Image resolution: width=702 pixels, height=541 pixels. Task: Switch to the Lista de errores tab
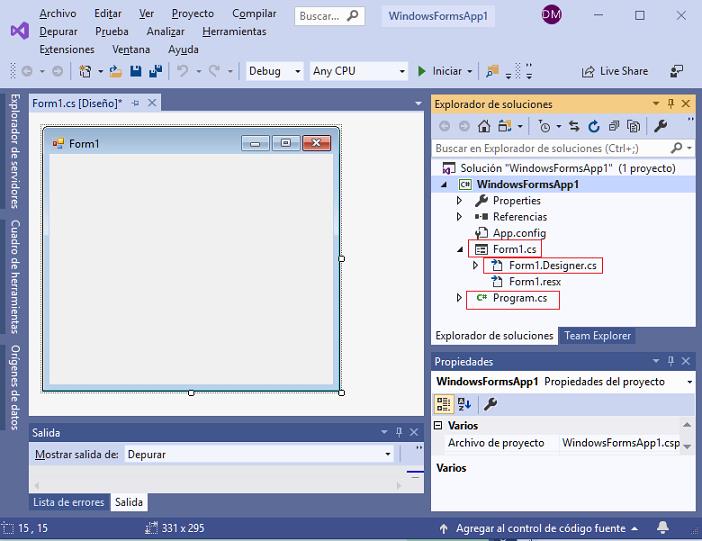point(68,502)
